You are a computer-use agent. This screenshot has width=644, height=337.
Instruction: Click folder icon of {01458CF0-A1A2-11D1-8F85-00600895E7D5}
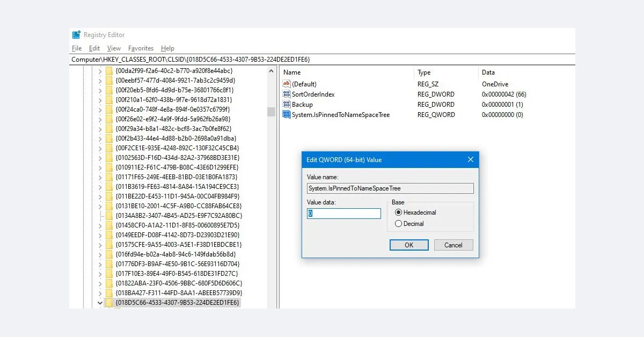(109, 225)
